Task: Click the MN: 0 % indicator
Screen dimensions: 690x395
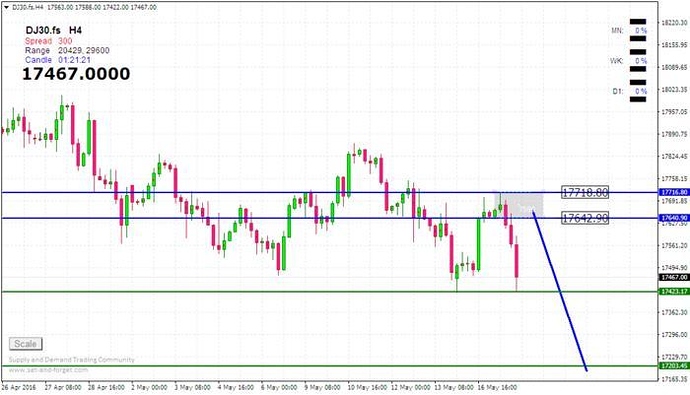Action: tap(629, 30)
